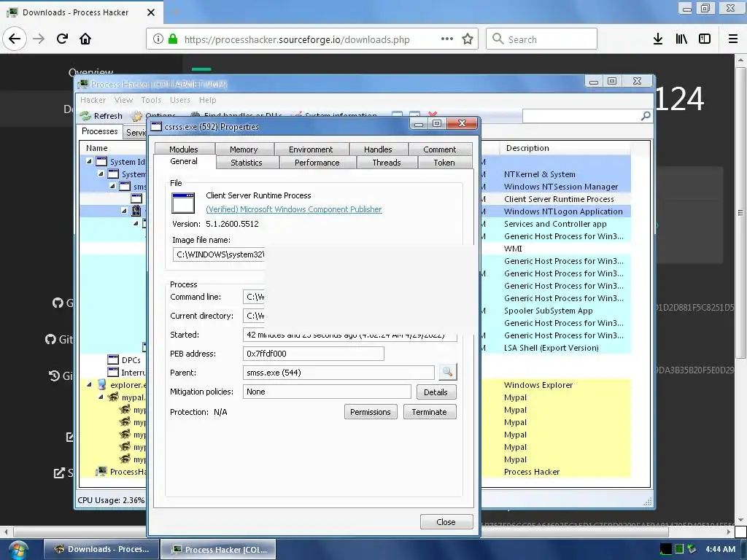Open the Users menu

(x=180, y=100)
